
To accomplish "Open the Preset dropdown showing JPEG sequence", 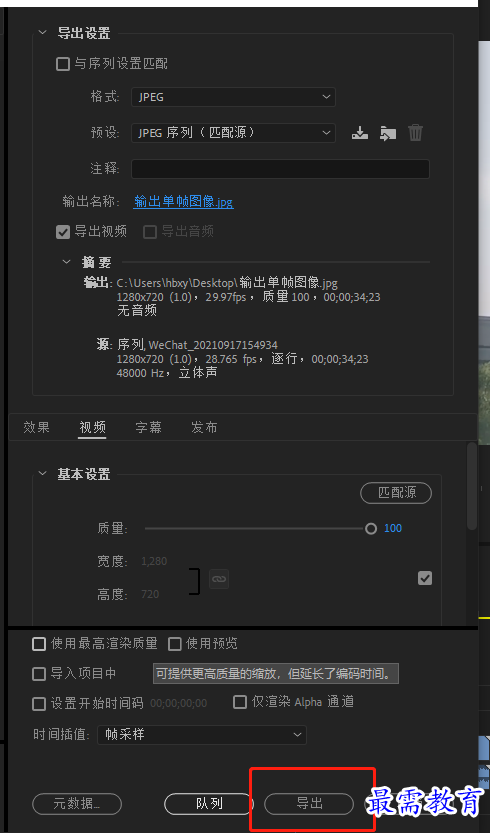I will point(233,133).
